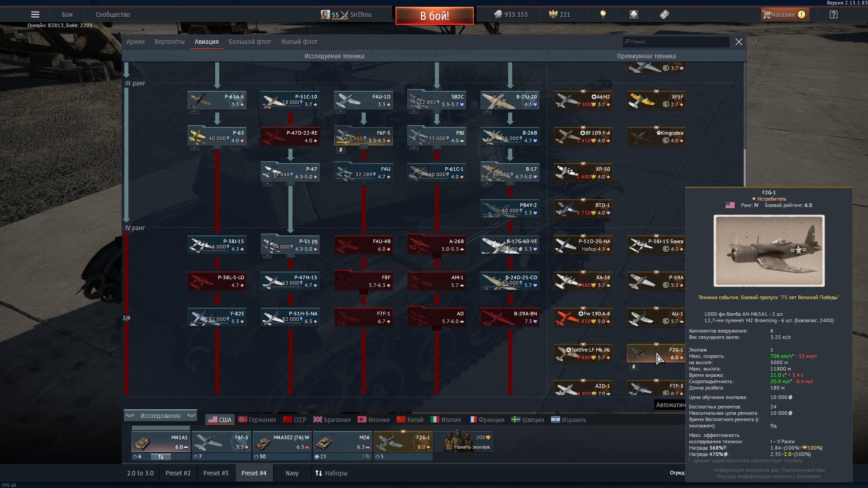The width and height of the screenshot is (868, 488).
Task: Expand the P-47 aircraft group
Action: point(290,183)
